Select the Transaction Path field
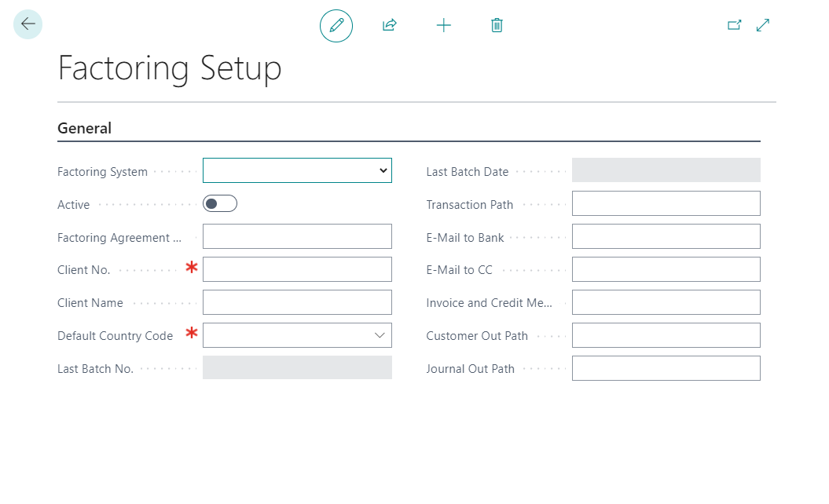 click(x=666, y=203)
